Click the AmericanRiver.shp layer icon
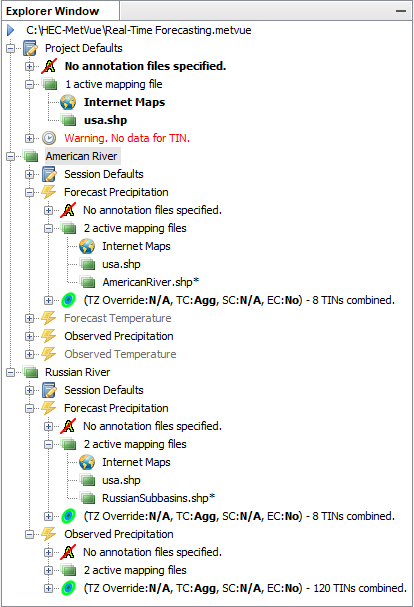414x607 pixels. pyautogui.click(x=88, y=282)
